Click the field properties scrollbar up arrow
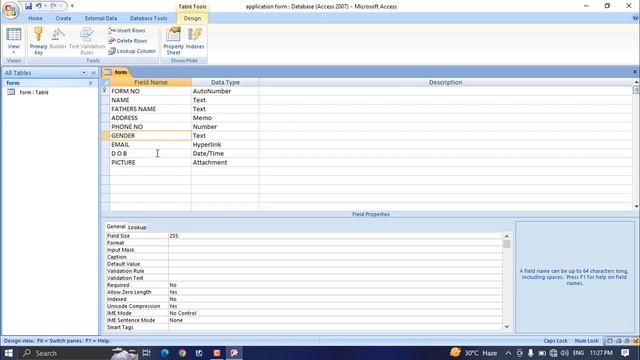 [x=507, y=236]
